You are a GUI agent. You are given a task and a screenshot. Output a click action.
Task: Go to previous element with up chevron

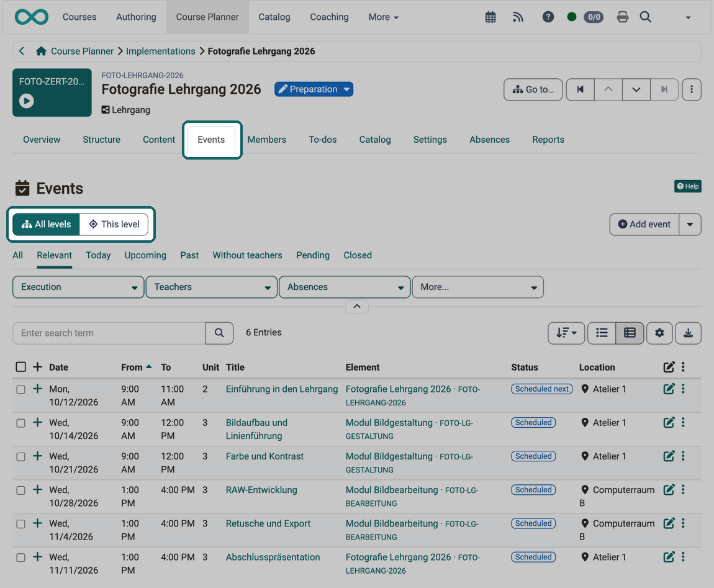(x=608, y=89)
